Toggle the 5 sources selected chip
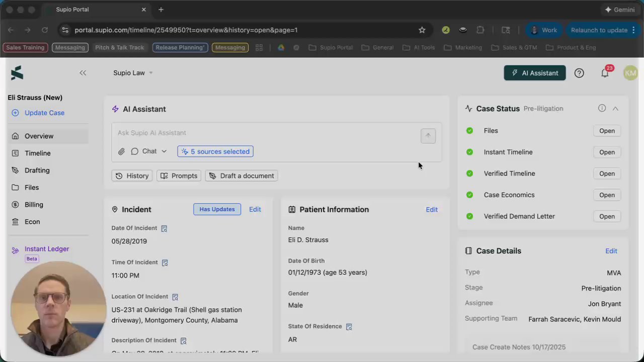 (x=215, y=151)
